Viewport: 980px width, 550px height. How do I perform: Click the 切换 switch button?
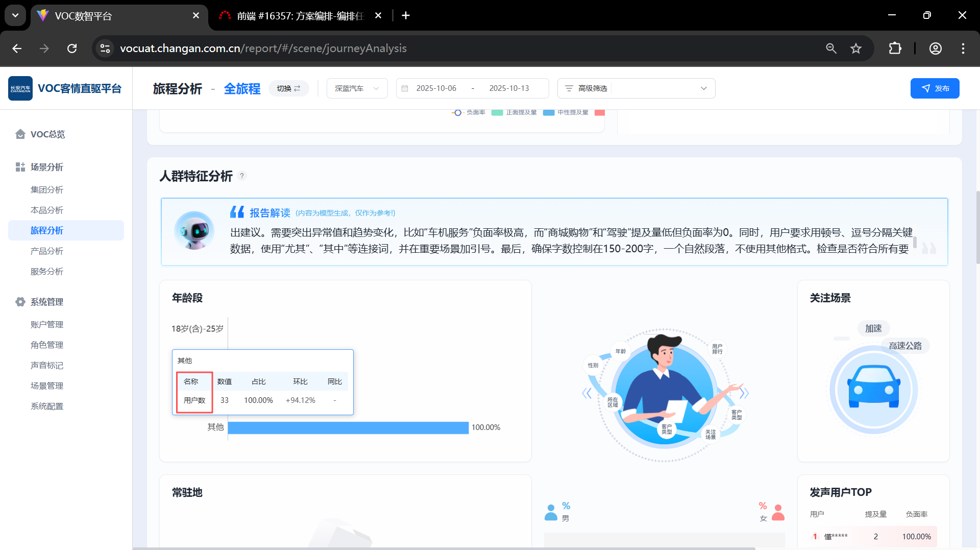288,88
